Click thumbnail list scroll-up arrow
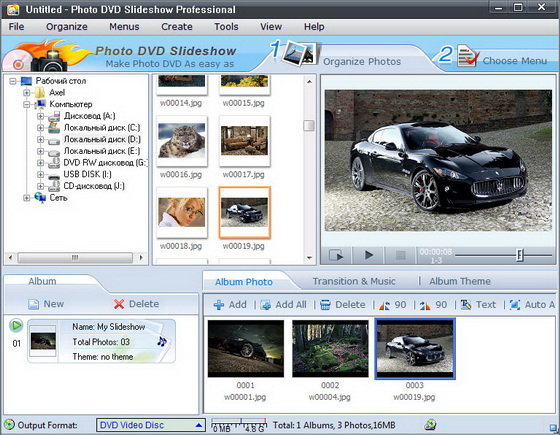 pyautogui.click(x=309, y=82)
